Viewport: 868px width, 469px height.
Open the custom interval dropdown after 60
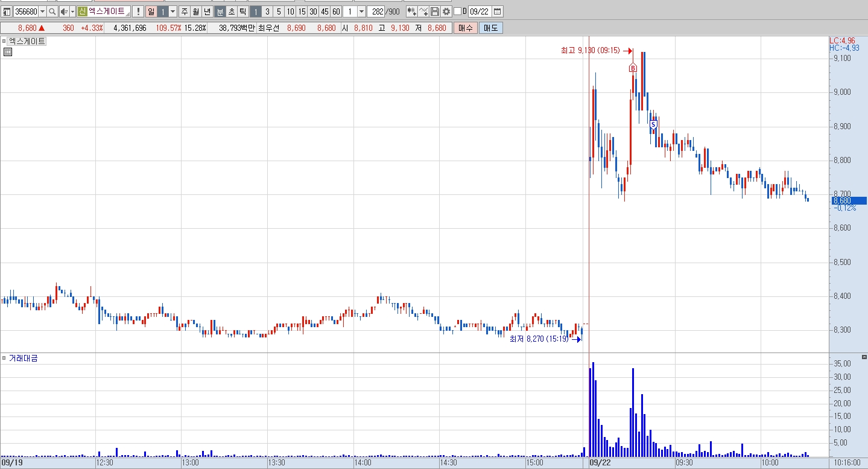point(361,11)
